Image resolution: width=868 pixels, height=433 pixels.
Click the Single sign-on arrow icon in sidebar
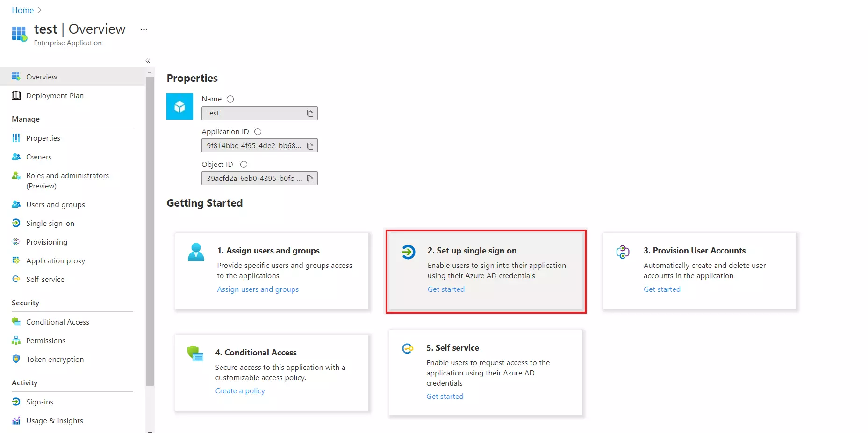[16, 223]
